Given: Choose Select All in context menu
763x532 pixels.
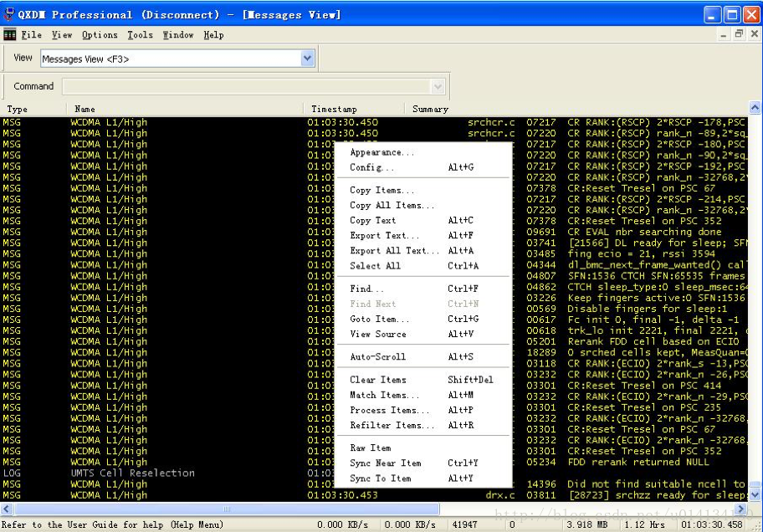Looking at the screenshot, I should click(x=423, y=266).
